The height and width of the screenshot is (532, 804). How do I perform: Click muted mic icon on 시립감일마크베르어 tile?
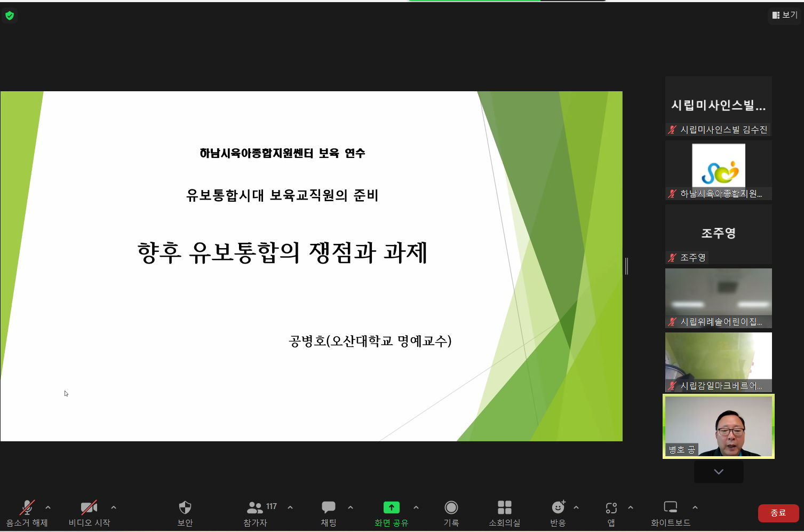[672, 386]
